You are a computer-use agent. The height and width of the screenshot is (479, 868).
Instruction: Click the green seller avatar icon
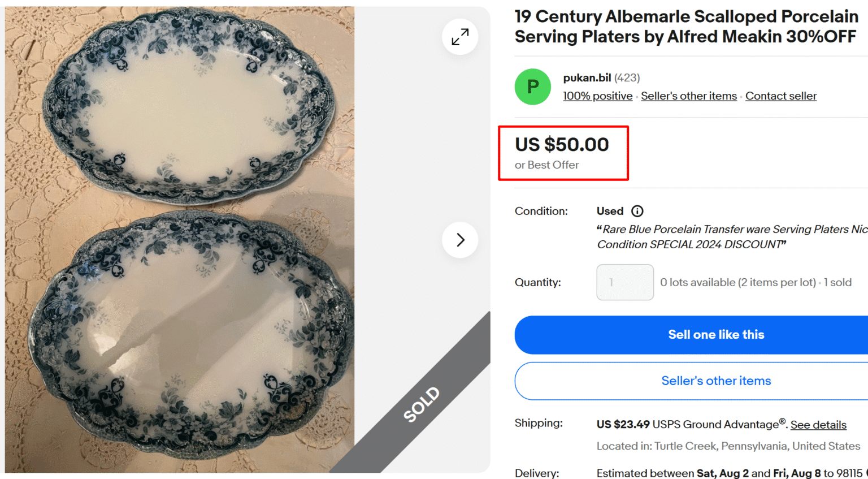[x=532, y=87]
